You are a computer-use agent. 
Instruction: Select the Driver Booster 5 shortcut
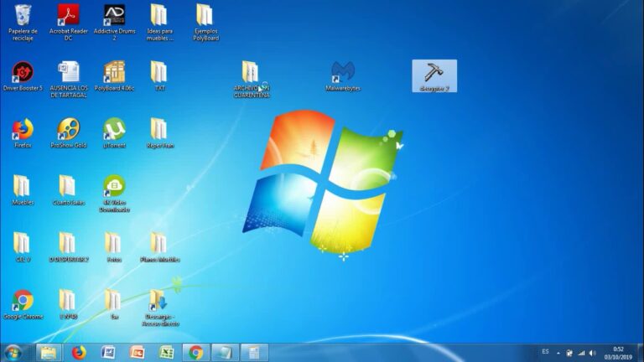click(x=23, y=76)
